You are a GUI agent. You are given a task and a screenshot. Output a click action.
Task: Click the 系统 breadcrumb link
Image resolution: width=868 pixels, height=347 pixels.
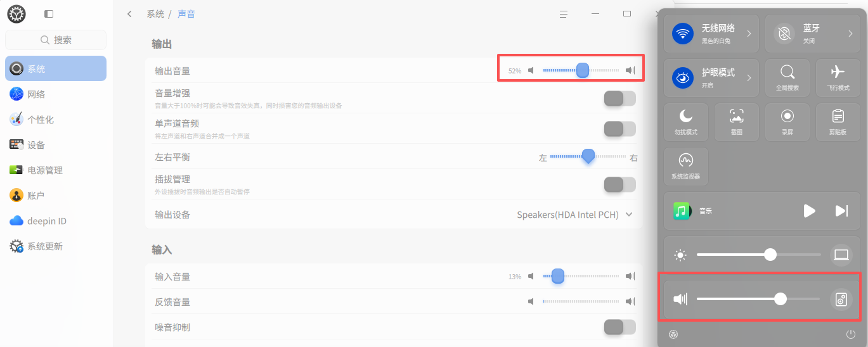click(x=155, y=14)
